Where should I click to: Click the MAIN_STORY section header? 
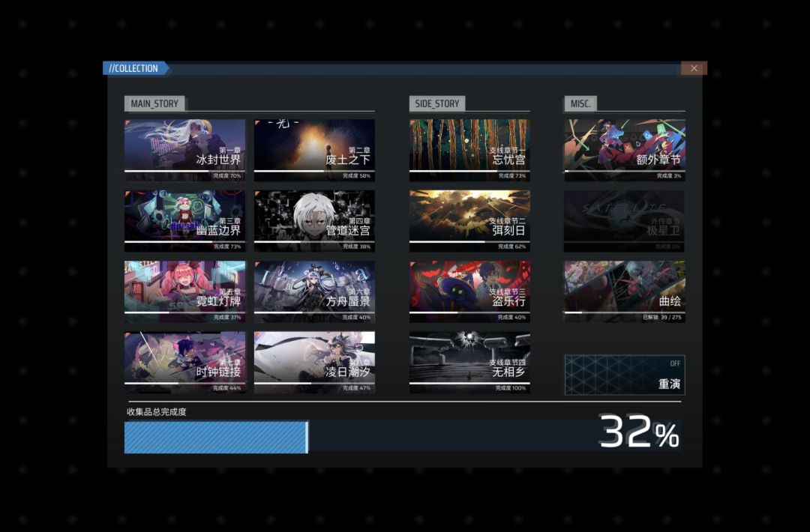pyautogui.click(x=154, y=103)
